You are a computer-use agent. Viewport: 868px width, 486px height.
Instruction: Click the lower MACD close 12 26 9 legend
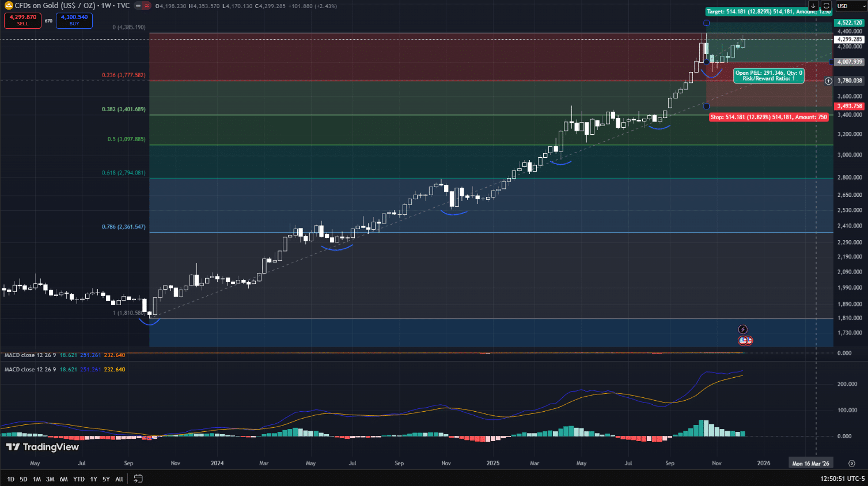click(31, 370)
